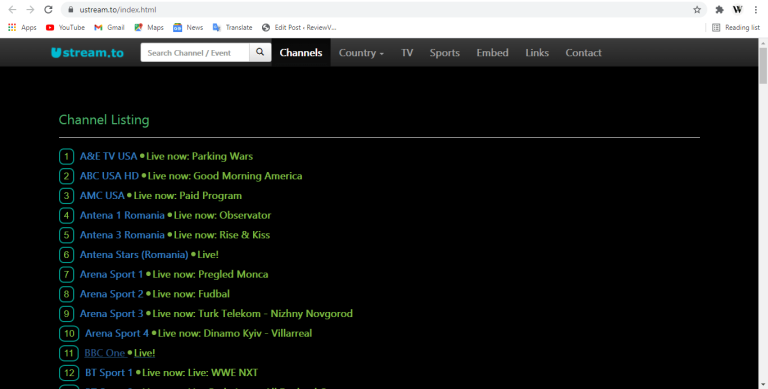Open the Edit Post ReviewV bookmark

point(299,27)
